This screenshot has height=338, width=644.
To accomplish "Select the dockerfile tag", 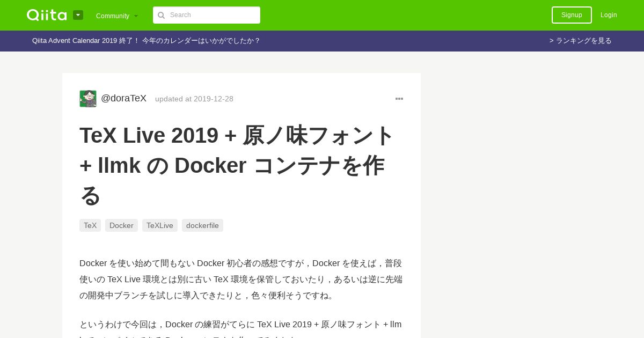I will [x=202, y=225].
